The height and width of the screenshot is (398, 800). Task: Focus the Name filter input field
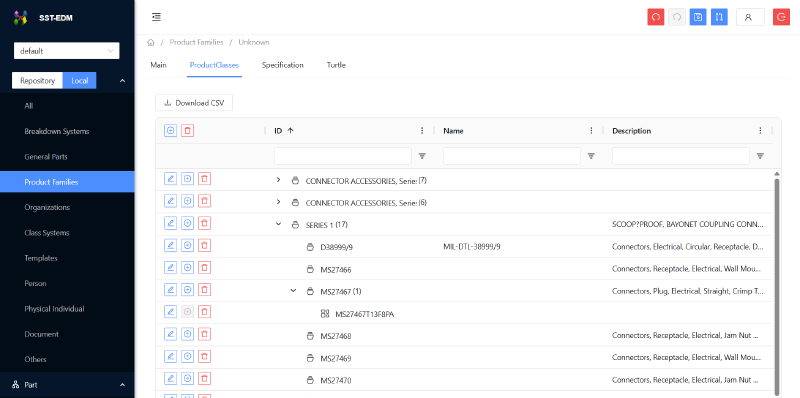click(x=512, y=156)
